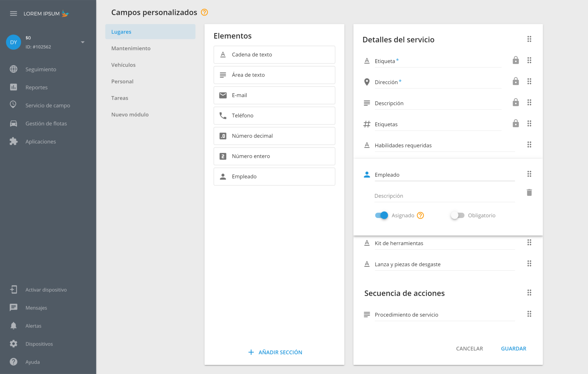Click GUARDAR to save changes
The image size is (588, 374).
click(514, 349)
